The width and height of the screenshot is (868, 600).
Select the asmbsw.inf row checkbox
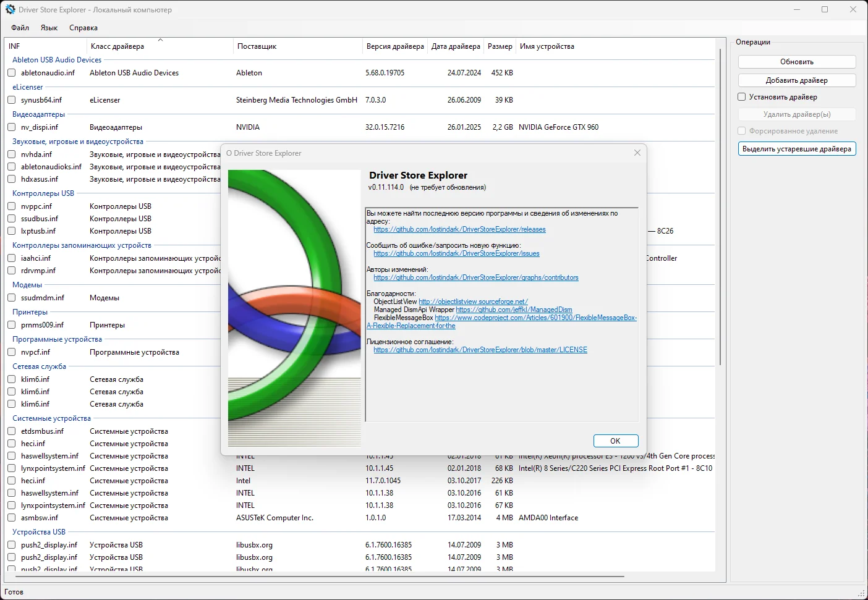click(x=12, y=518)
